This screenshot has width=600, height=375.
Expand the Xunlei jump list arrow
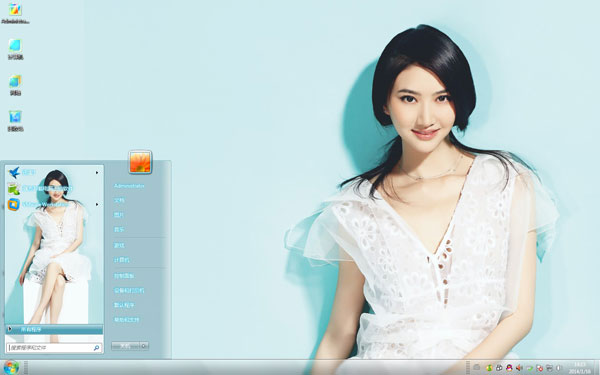tap(97, 173)
